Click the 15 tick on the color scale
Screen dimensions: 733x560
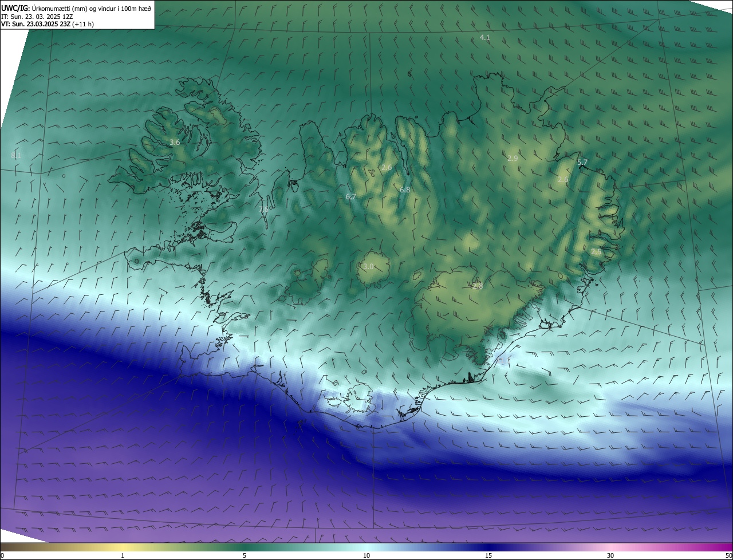point(488,555)
